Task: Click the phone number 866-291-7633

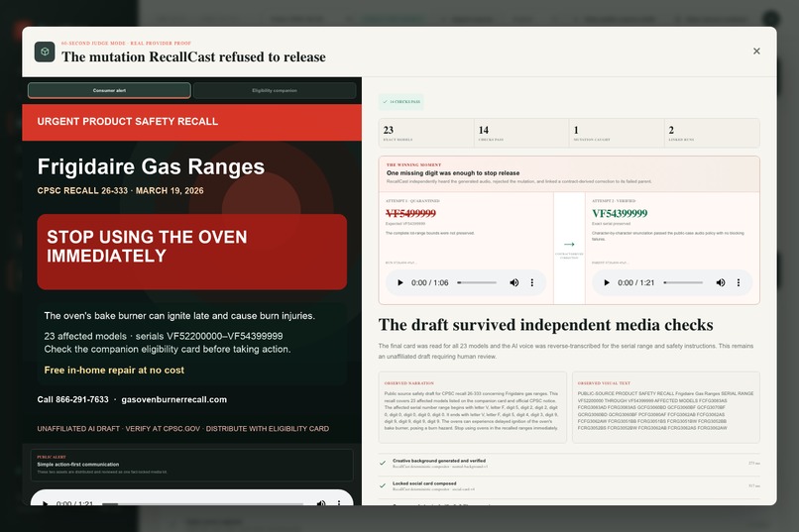Action: [82, 399]
